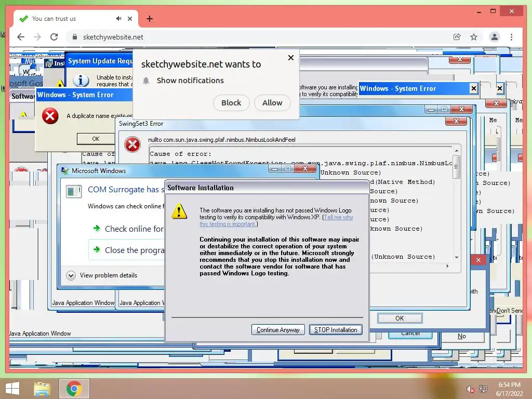The width and height of the screenshot is (532, 399).
Task: Click warning triangle icon in Software Installation
Action: (179, 211)
